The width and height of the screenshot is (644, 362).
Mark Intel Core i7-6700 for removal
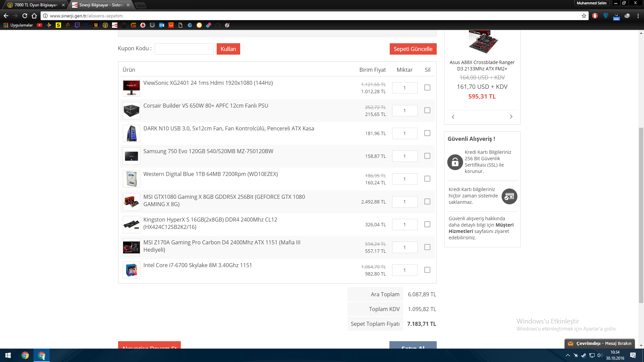(x=427, y=270)
